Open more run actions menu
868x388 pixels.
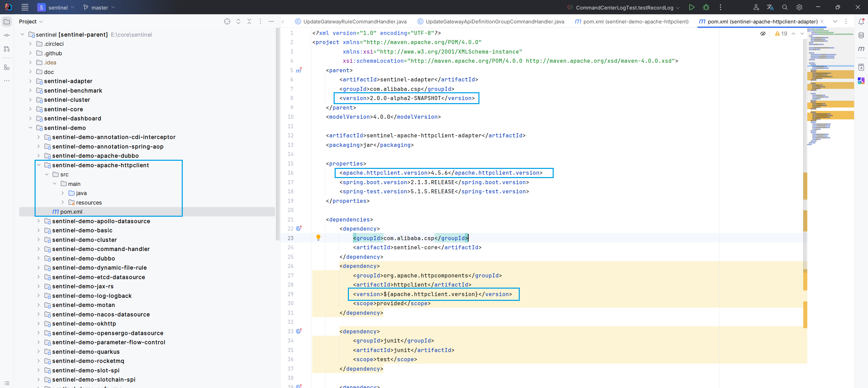[x=721, y=7]
